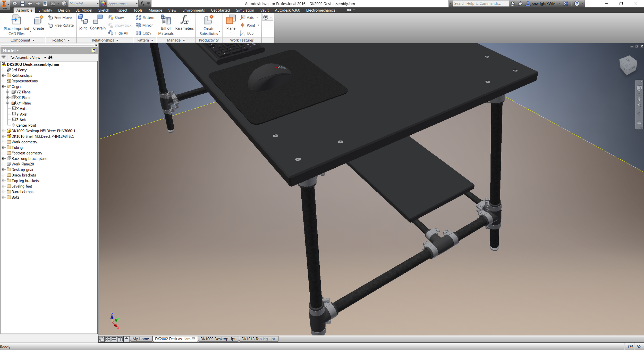Click the model browser help icon
This screenshot has width=644, height=350.
click(x=94, y=51)
